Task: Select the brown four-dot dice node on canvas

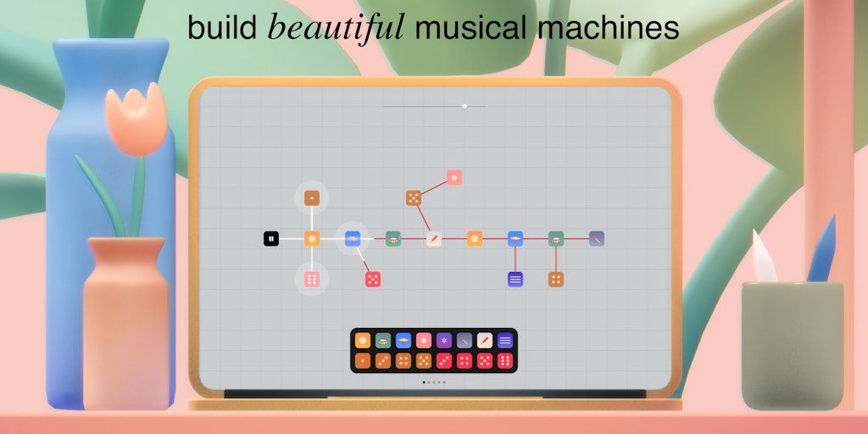Action: [x=556, y=279]
